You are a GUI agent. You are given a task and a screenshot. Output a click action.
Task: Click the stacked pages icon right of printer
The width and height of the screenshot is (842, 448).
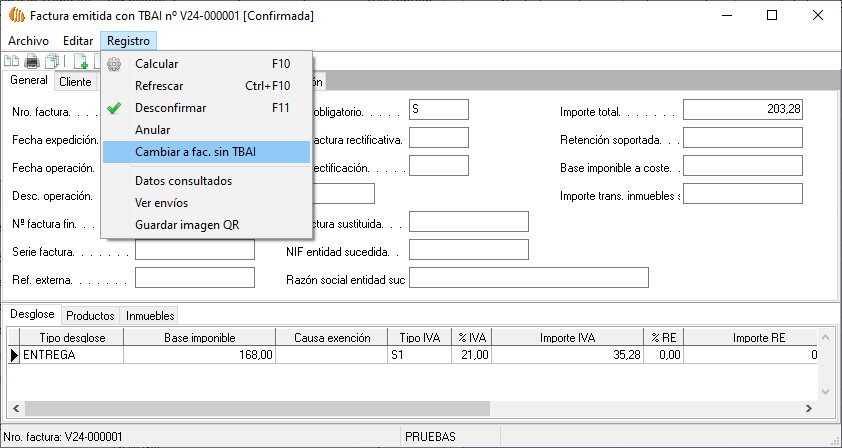tap(51, 63)
